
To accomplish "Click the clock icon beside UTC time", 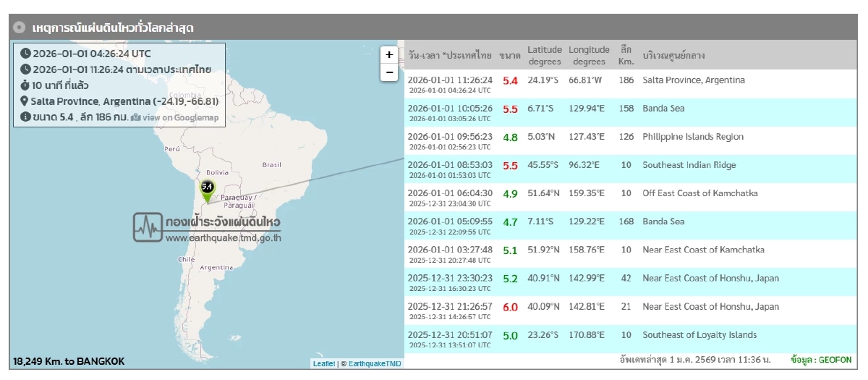I will tap(25, 54).
